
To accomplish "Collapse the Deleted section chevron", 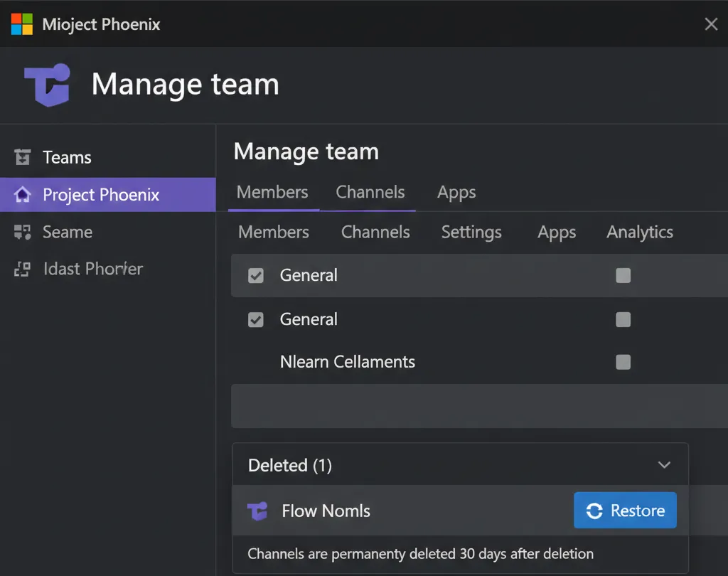I will [x=664, y=465].
